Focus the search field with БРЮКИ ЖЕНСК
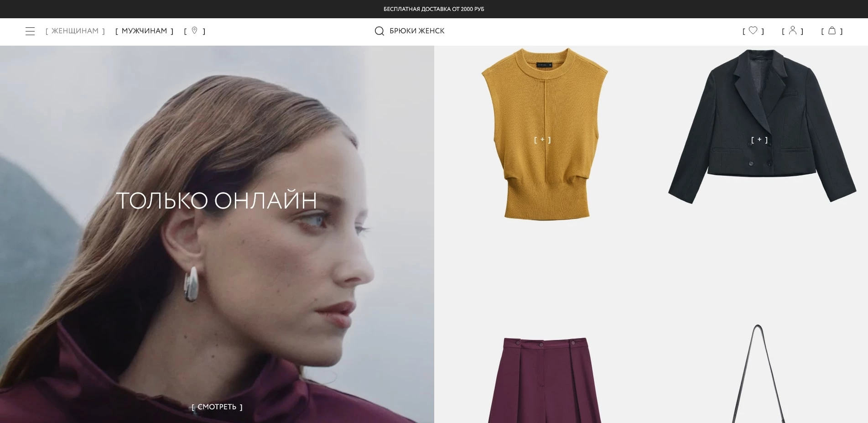The image size is (868, 423). click(x=417, y=31)
